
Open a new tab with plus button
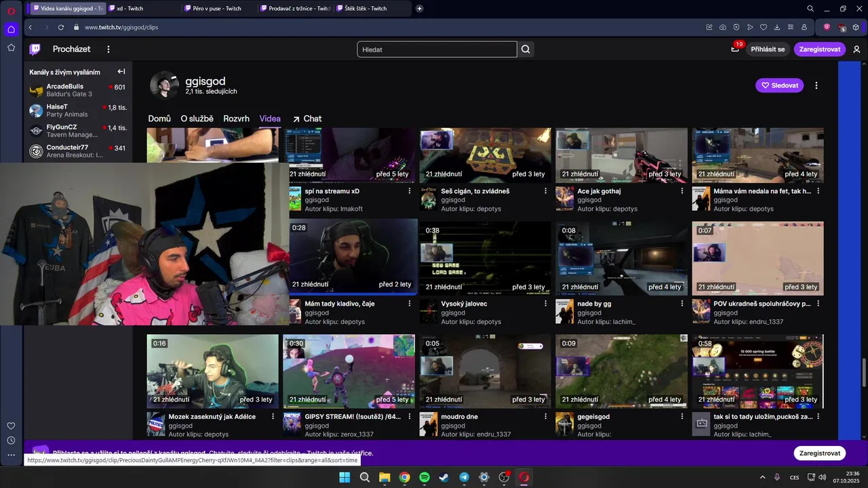click(420, 9)
